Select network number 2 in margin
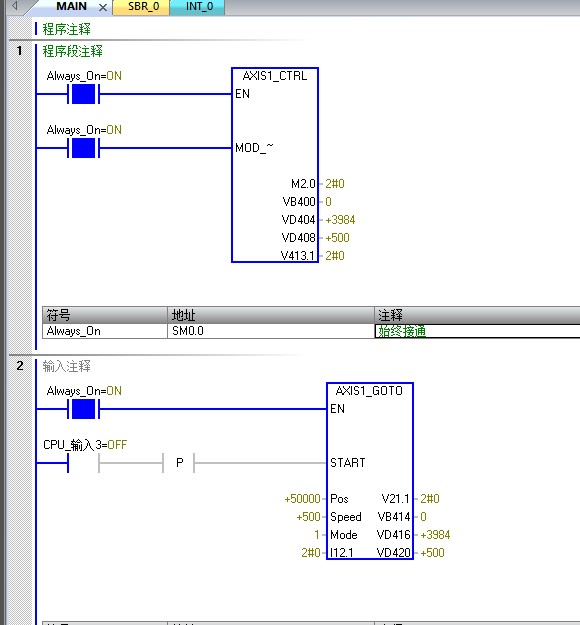The image size is (580, 625). click(20, 366)
